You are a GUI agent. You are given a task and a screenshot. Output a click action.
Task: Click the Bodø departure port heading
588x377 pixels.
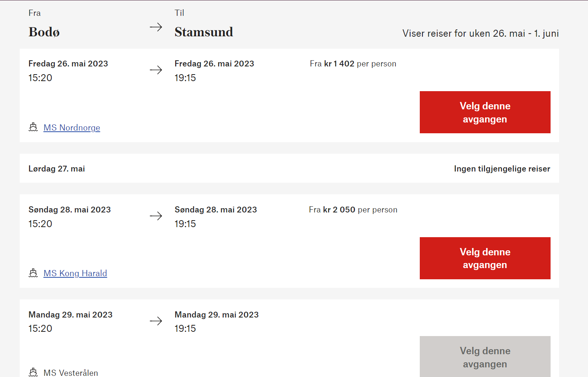click(x=44, y=32)
